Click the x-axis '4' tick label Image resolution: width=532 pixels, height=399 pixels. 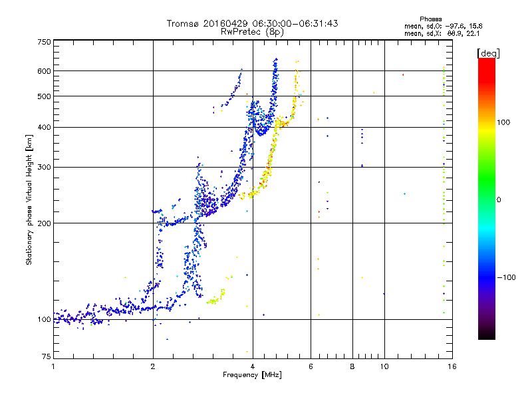coord(253,366)
